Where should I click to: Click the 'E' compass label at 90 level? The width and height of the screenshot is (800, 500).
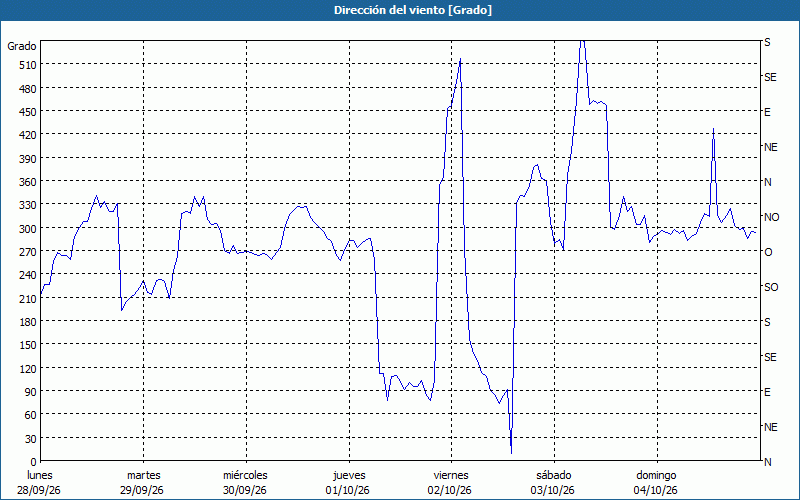(x=767, y=392)
